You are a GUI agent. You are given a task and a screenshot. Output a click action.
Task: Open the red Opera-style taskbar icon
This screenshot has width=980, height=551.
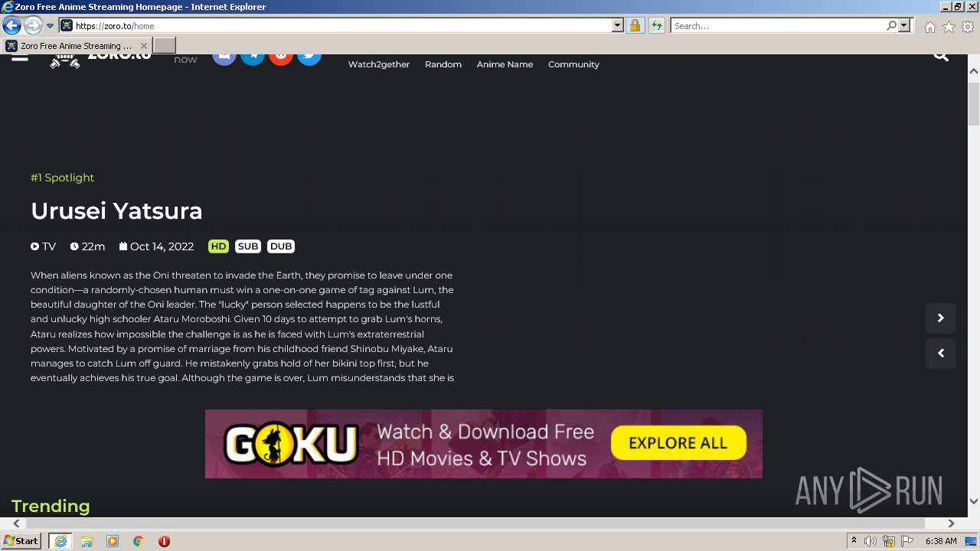click(164, 541)
